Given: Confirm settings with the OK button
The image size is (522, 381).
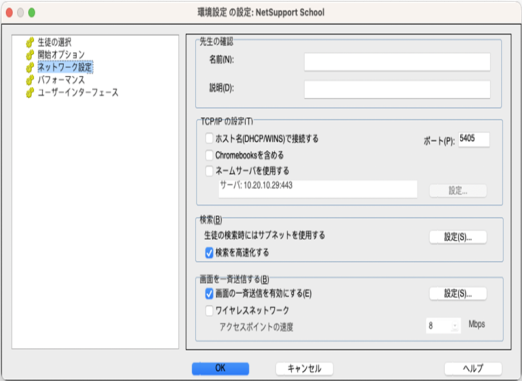Looking at the screenshot, I should tap(220, 368).
